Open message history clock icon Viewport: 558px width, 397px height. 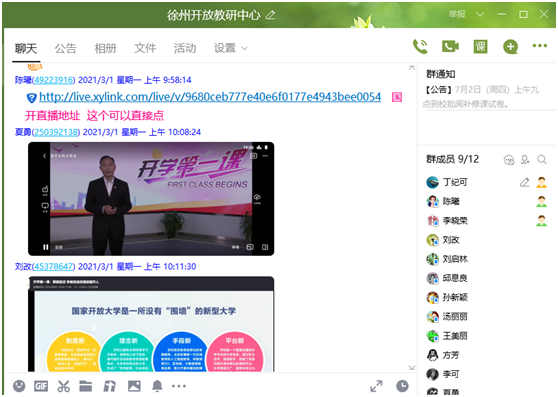402,386
